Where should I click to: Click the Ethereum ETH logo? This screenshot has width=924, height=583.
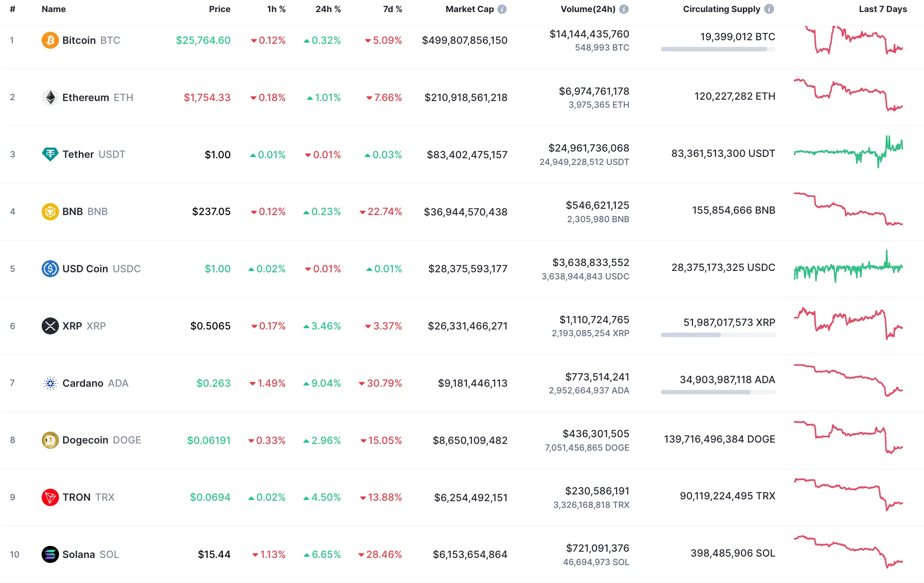tap(50, 97)
